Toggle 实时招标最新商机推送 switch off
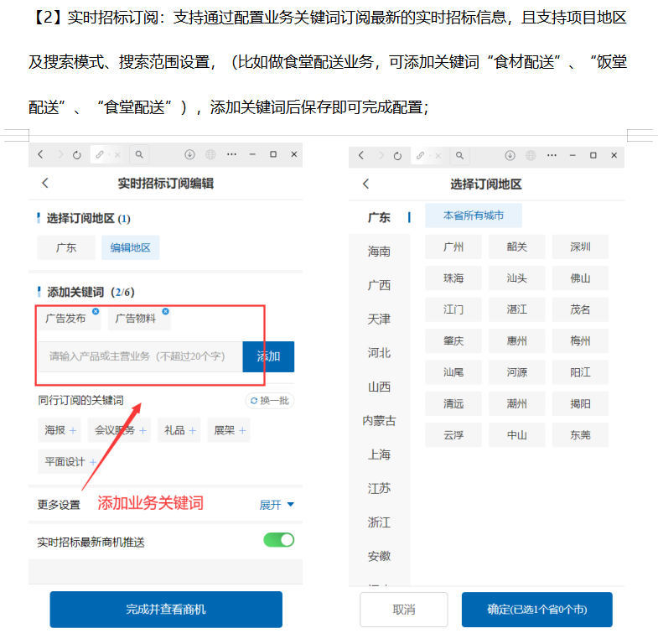 (x=278, y=540)
